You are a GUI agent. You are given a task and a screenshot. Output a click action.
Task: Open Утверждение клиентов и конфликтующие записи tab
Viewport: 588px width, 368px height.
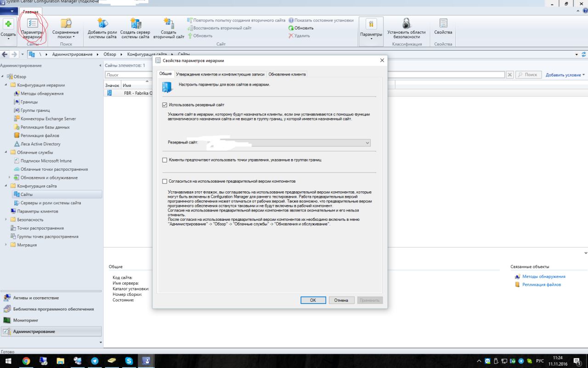coord(220,74)
